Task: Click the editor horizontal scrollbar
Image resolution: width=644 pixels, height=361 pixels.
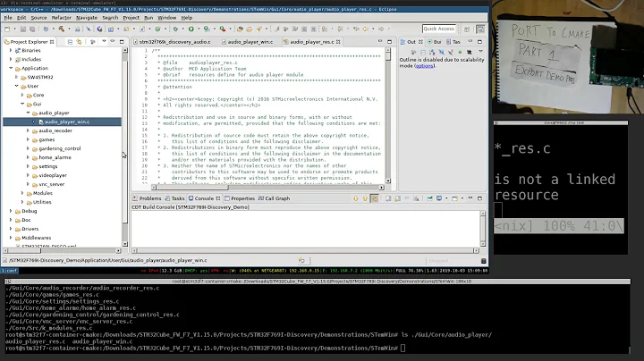Action: click(267, 188)
